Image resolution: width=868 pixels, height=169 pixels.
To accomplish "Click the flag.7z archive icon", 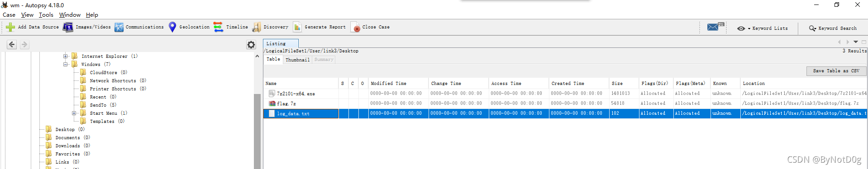I will (x=272, y=103).
